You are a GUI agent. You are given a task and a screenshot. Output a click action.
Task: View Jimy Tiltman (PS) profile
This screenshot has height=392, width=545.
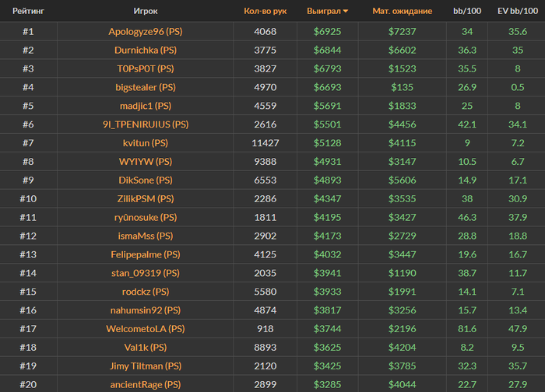(x=145, y=366)
